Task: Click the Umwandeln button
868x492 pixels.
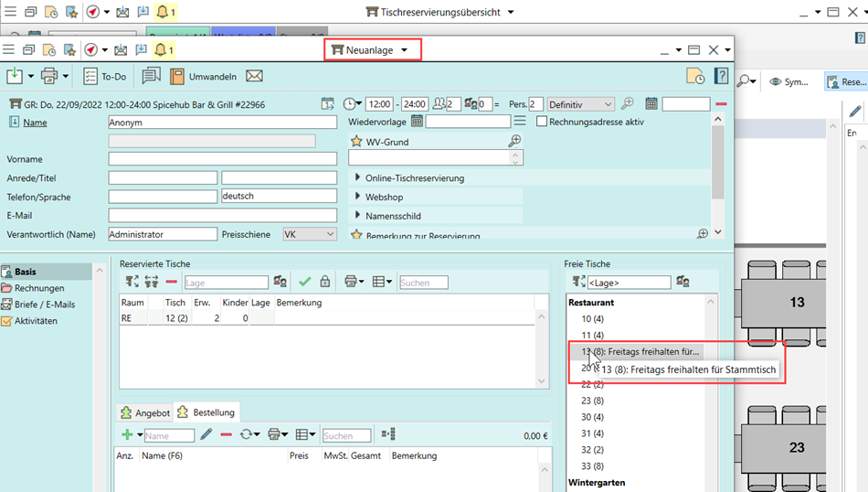Action: [x=203, y=77]
